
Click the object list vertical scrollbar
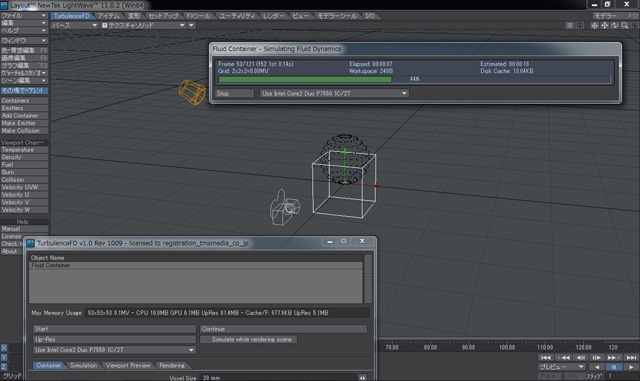(368, 279)
